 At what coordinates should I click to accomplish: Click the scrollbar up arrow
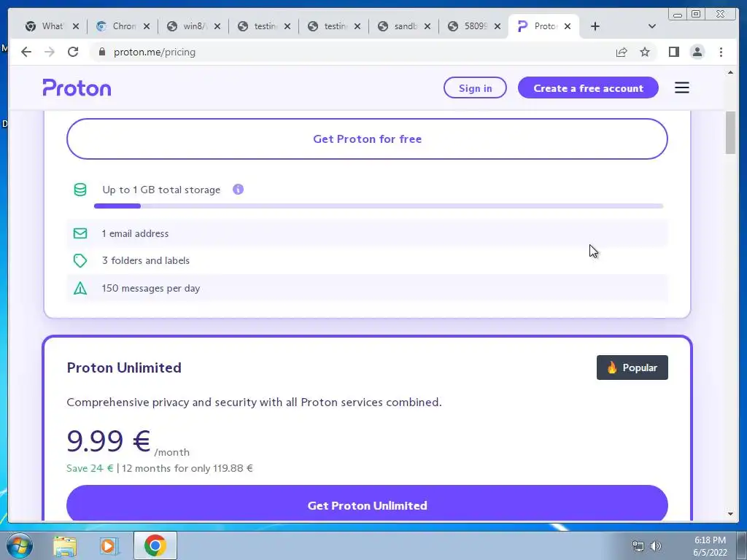pos(730,72)
